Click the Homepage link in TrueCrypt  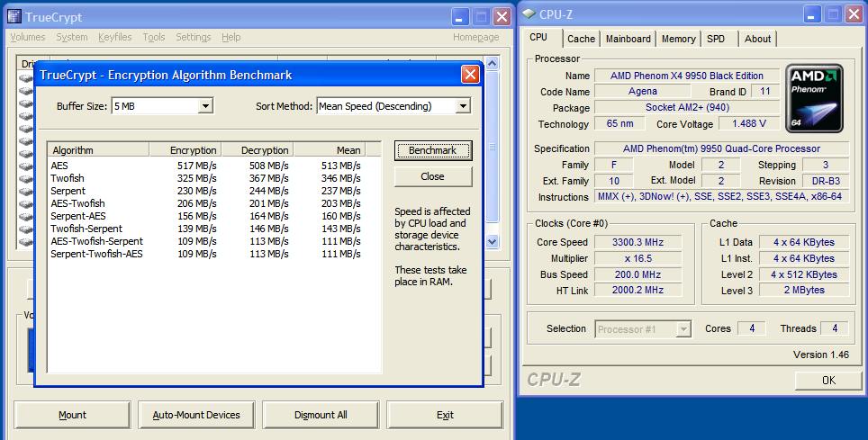[475, 37]
